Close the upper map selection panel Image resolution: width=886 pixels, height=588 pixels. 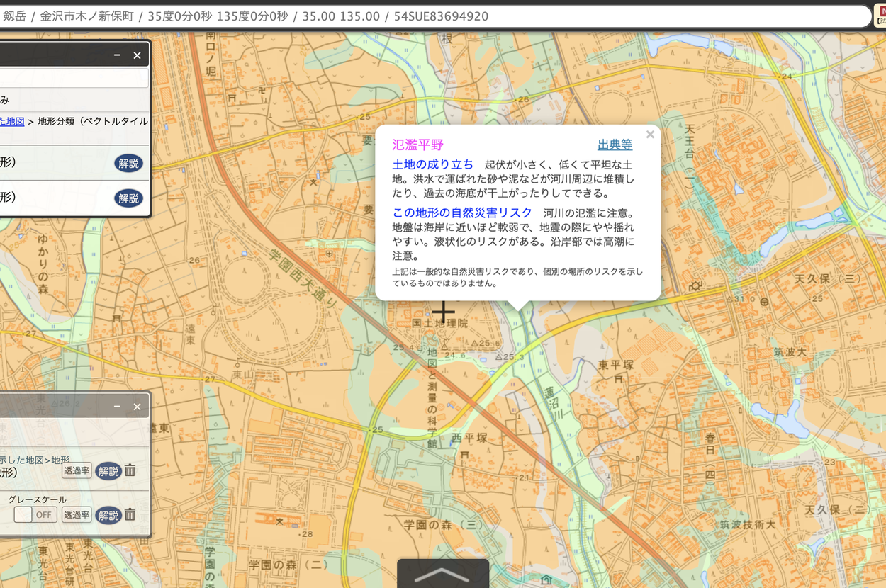137,55
